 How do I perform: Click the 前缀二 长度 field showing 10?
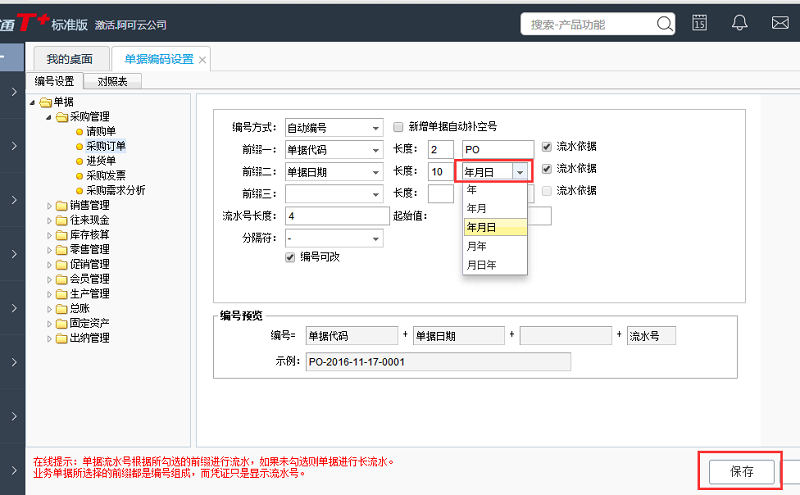[440, 172]
